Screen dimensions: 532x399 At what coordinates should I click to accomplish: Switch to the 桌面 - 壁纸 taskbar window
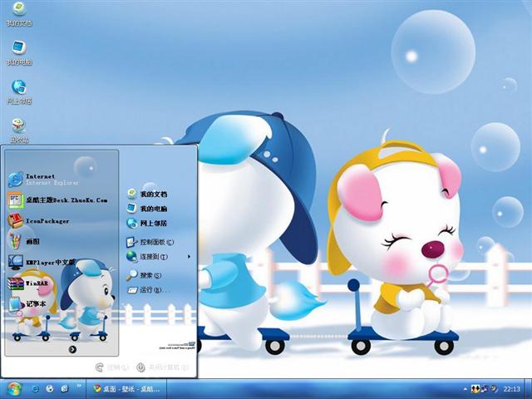click(126, 389)
